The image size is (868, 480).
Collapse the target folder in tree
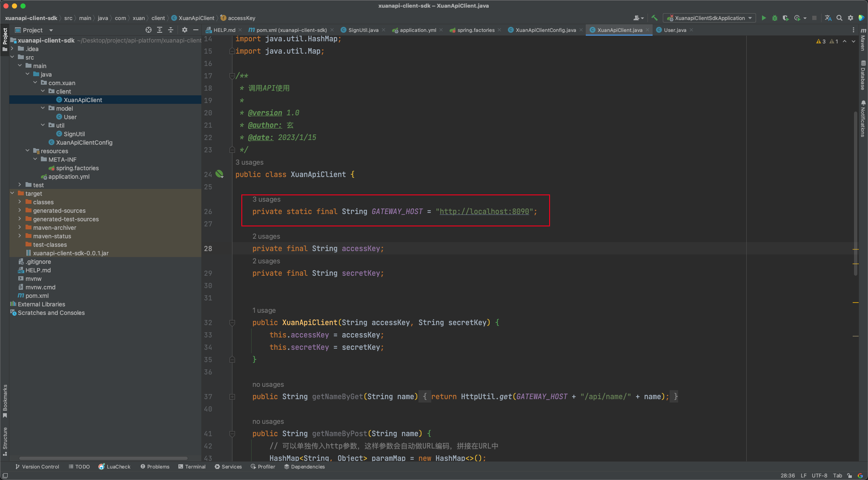click(12, 193)
